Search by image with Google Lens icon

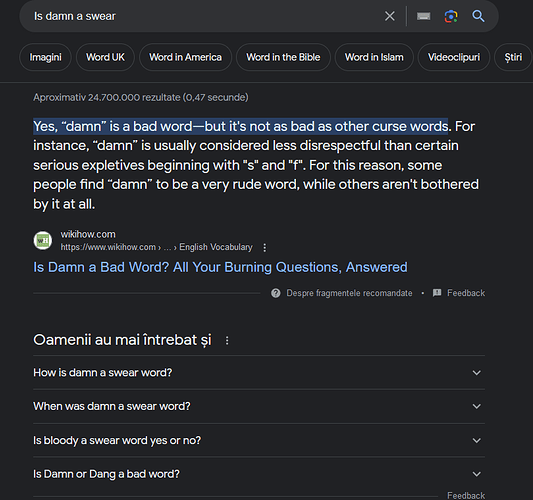451,16
